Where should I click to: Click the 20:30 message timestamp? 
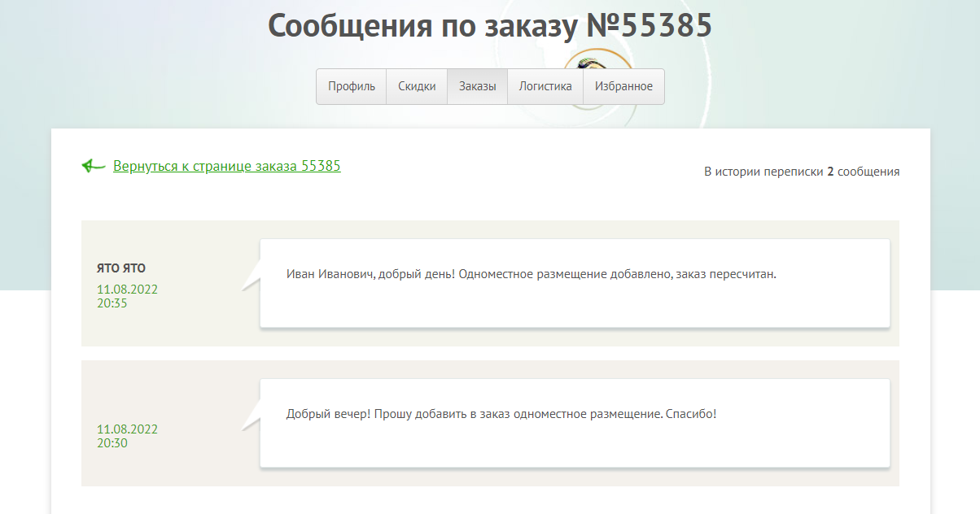(112, 443)
